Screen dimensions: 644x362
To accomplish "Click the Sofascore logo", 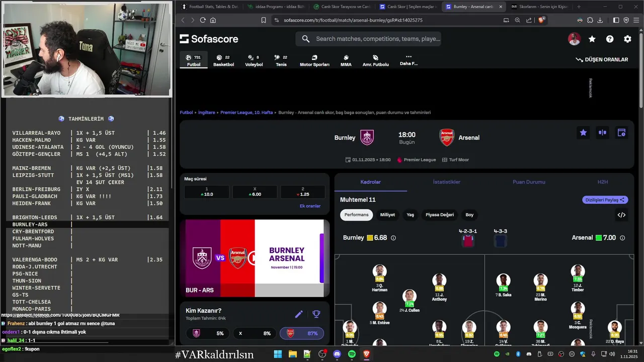I will coord(209,39).
